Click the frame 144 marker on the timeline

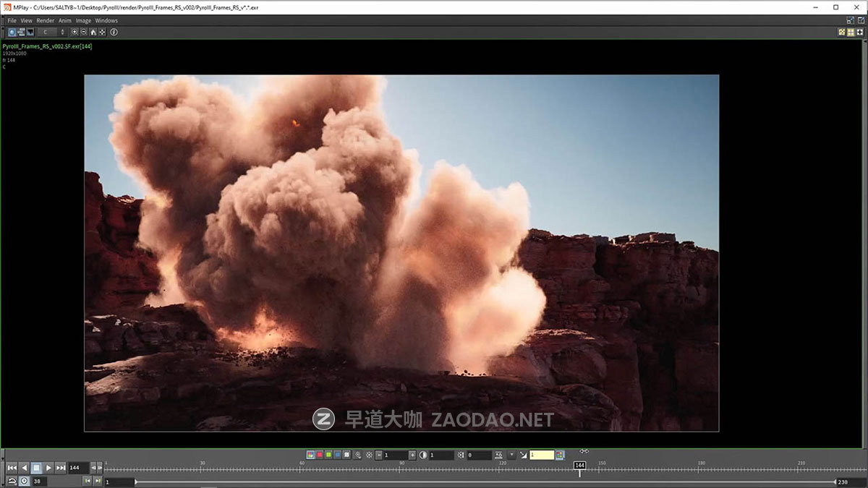pyautogui.click(x=579, y=466)
